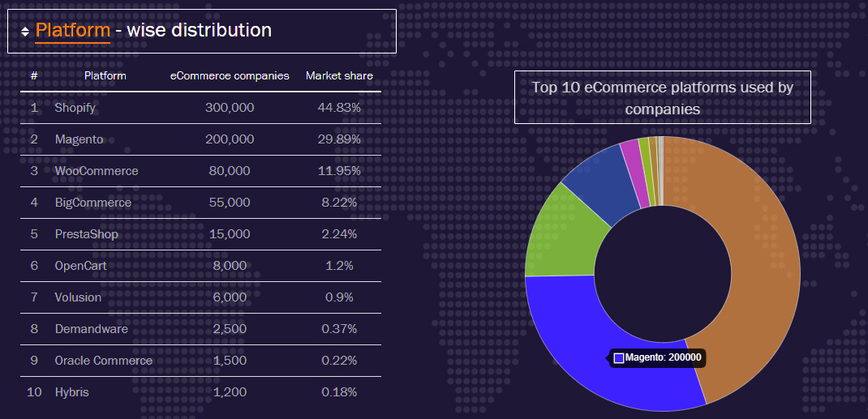This screenshot has width=868, height=419.
Task: Click the blue swatch in Magento tooltip
Action: pos(619,358)
